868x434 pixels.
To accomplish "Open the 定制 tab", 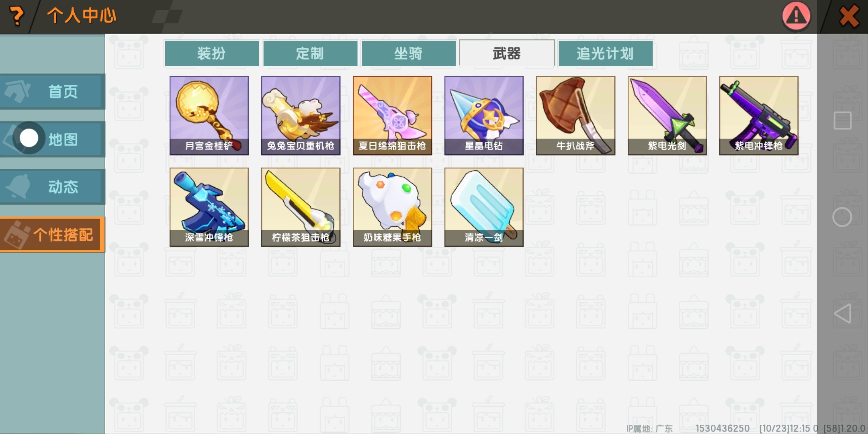I will coord(310,53).
